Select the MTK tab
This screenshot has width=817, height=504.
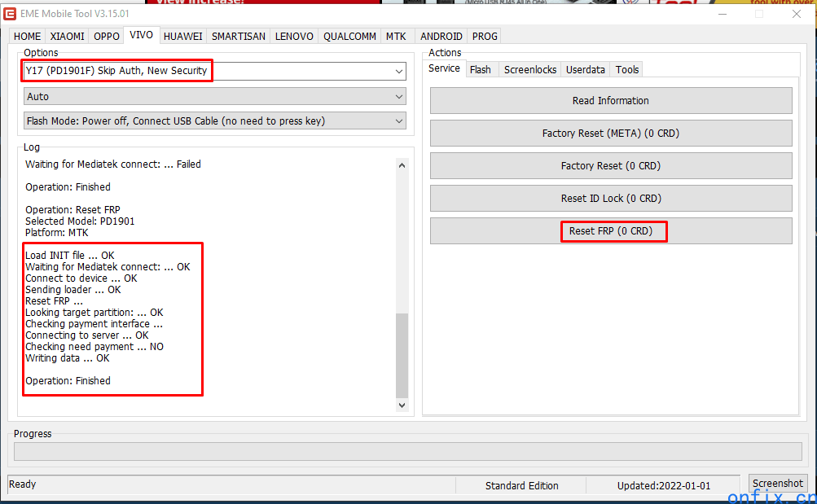396,37
